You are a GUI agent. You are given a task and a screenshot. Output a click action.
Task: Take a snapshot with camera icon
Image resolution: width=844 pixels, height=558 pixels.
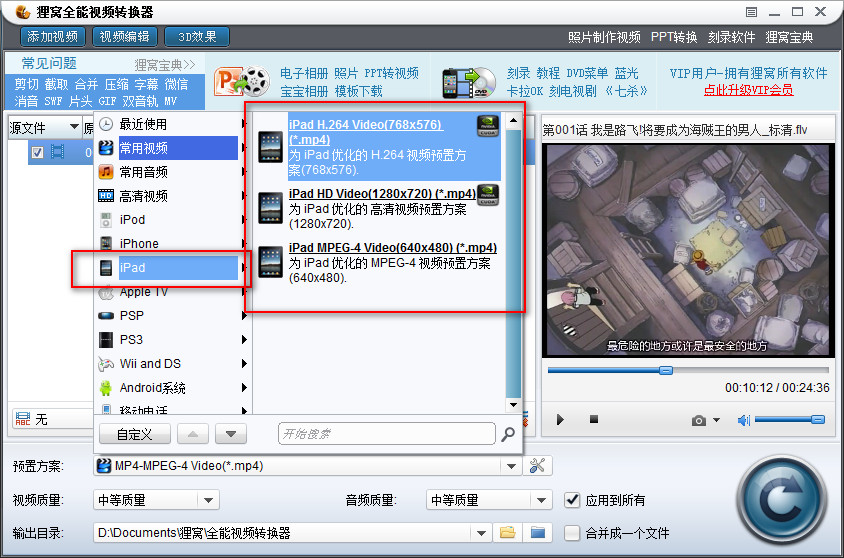point(699,420)
